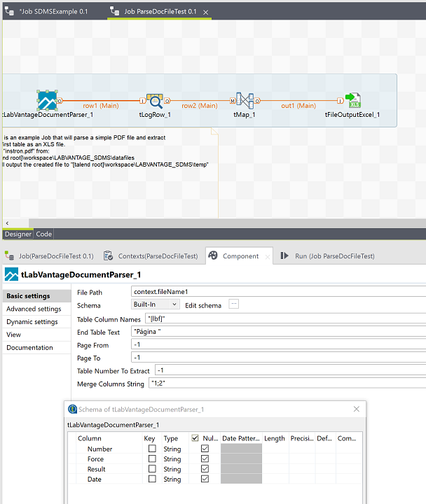Toggle the Nullable header checkbox

click(x=195, y=437)
